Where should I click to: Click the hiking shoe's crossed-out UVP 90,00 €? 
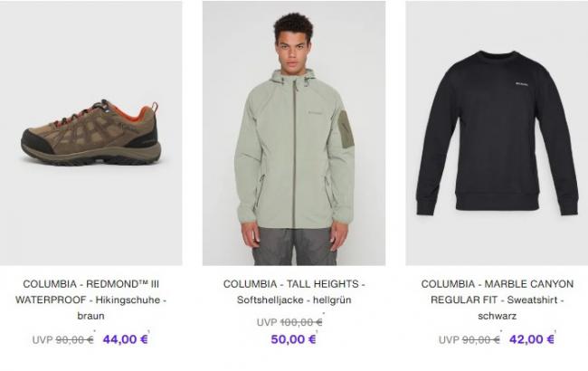click(x=76, y=340)
